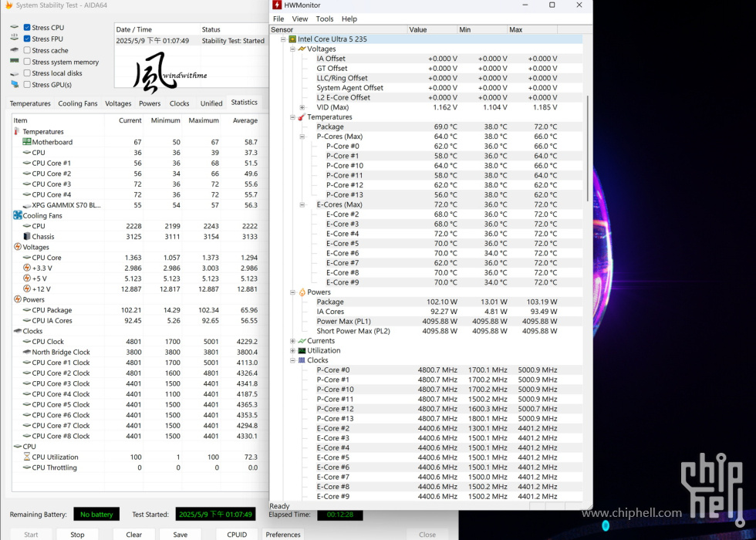The height and width of the screenshot is (540, 756).
Task: Click the HWMonitor Currents node icon
Action: 302,341
